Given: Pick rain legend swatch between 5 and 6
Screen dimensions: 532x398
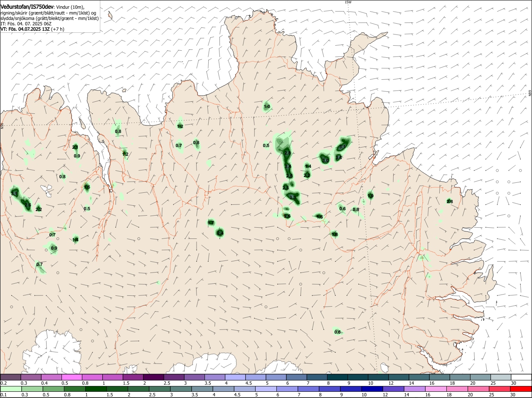Looking at the screenshot, I should (x=266, y=389).
